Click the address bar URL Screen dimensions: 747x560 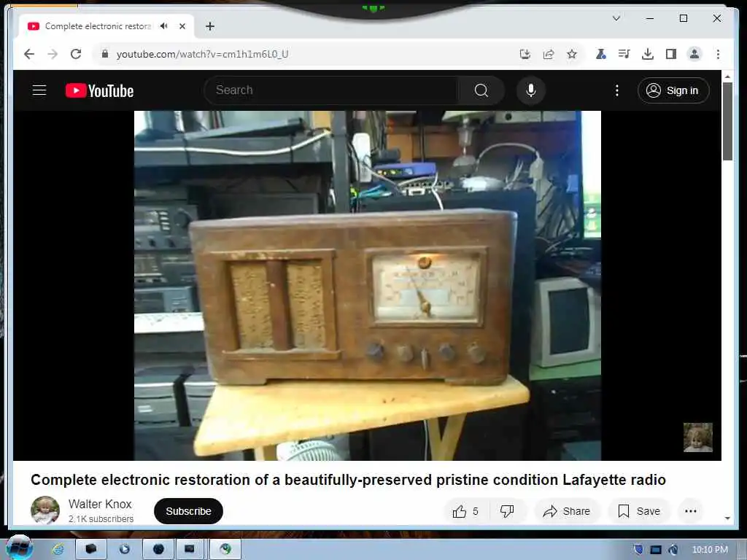(203, 54)
